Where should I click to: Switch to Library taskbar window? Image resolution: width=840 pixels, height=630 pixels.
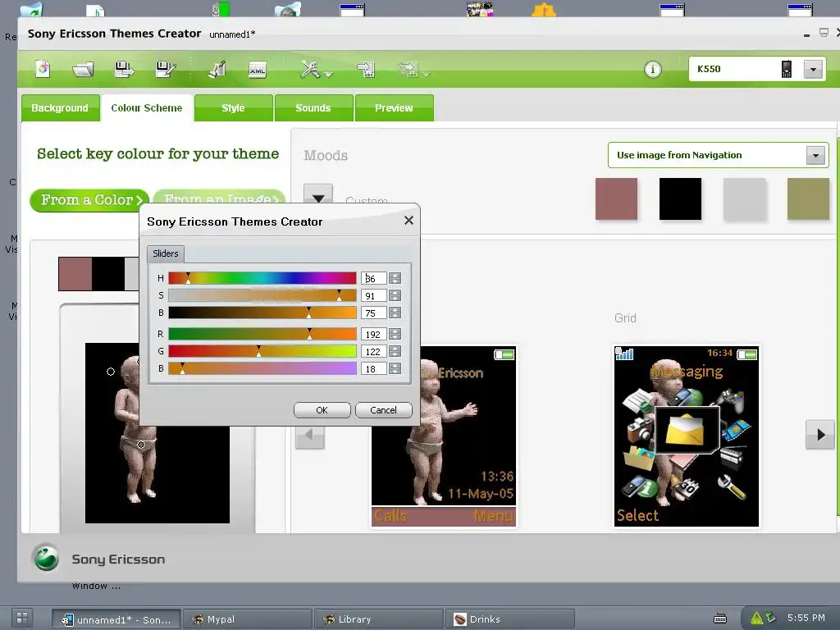click(x=378, y=619)
